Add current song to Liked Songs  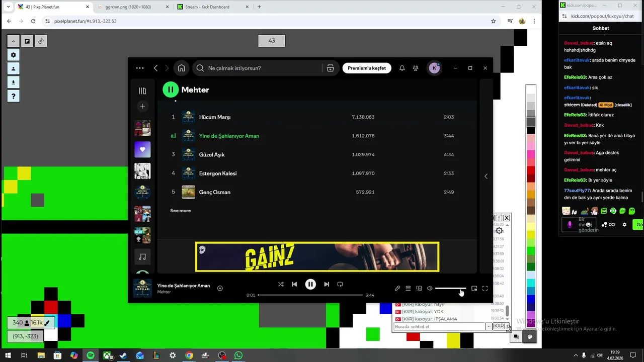(220, 288)
